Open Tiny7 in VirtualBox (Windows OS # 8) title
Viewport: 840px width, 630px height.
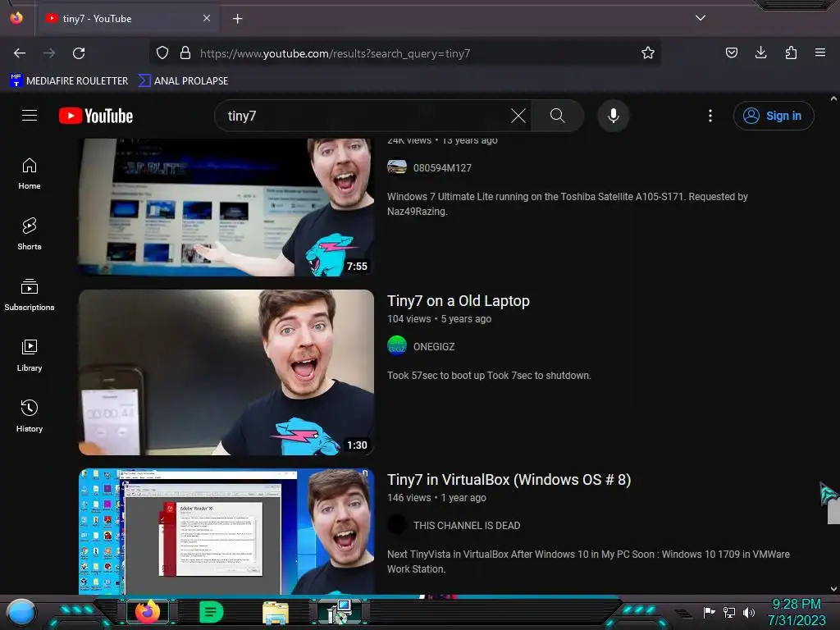click(x=509, y=480)
